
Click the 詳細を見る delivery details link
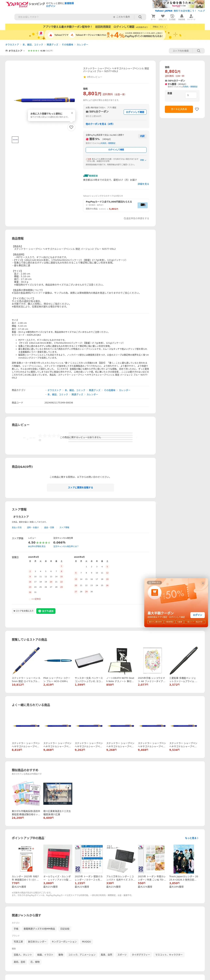(143, 184)
